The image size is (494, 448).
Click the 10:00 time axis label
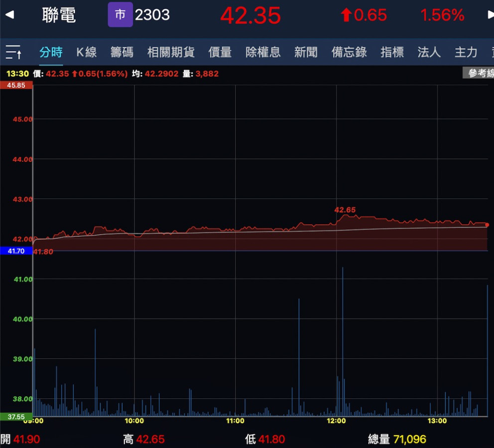134,421
